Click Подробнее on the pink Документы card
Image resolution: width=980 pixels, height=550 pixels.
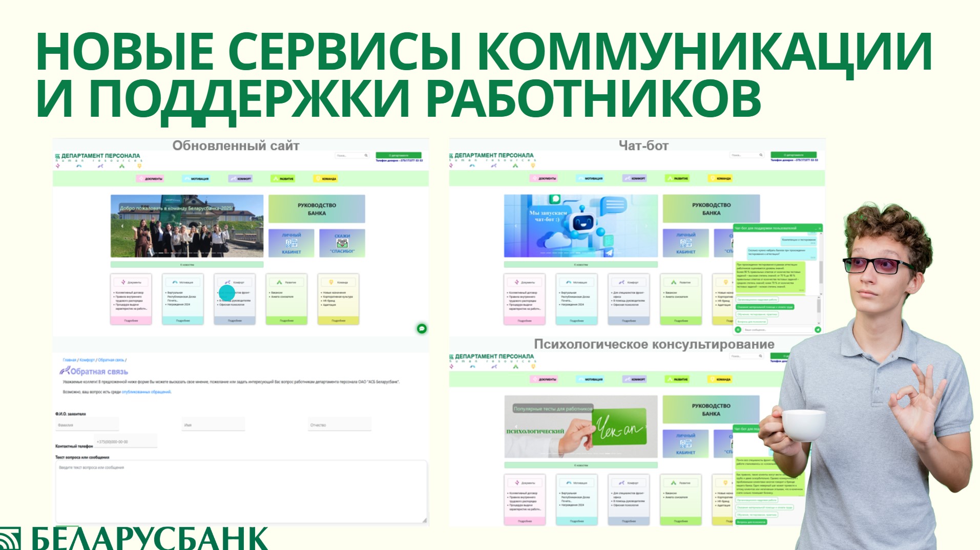click(x=131, y=321)
